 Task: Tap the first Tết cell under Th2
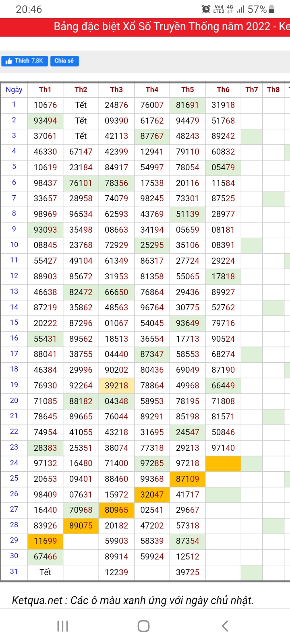point(81,105)
